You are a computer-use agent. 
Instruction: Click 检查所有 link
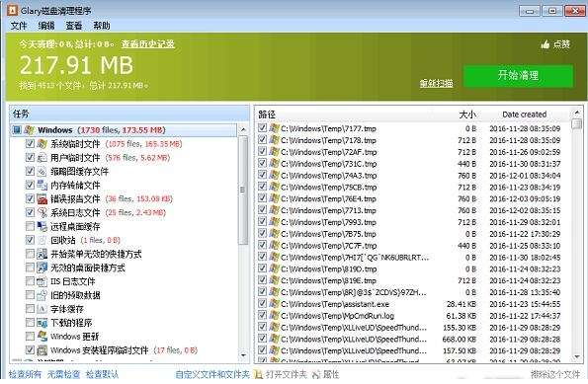(25, 374)
